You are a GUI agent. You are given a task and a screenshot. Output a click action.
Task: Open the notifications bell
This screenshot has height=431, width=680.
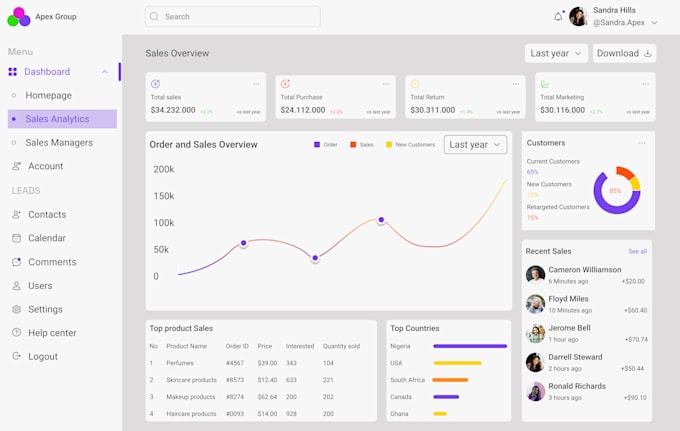point(558,17)
